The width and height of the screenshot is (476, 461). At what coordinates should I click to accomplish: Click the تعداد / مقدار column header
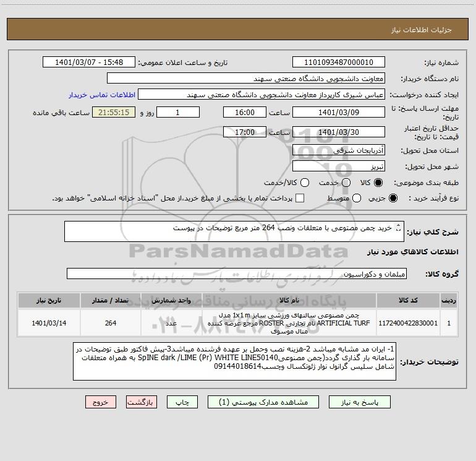pyautogui.click(x=111, y=300)
